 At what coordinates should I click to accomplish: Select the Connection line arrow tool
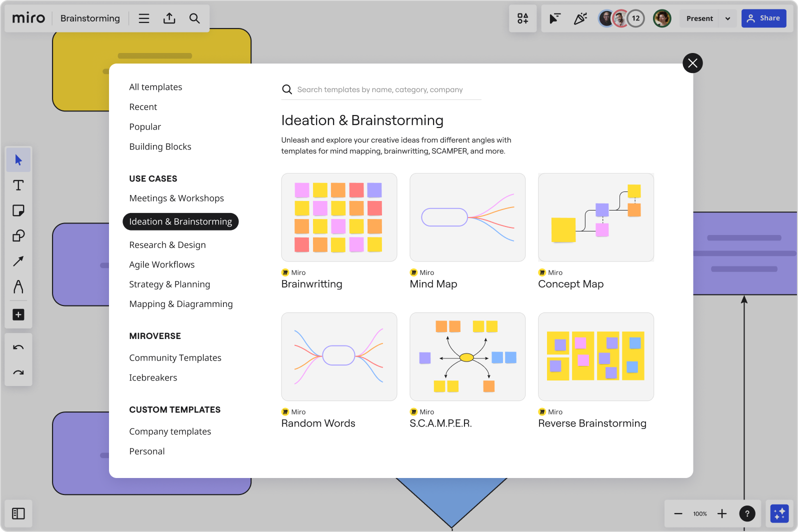[x=18, y=261]
